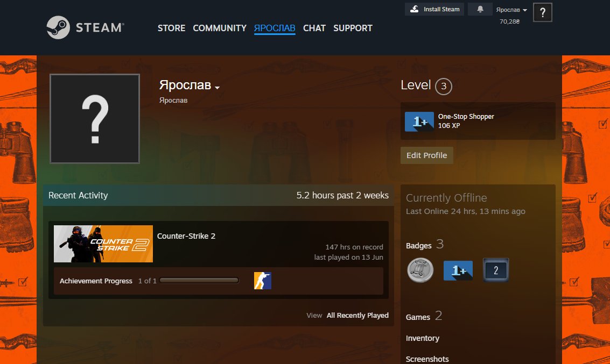Viewport: 610px width, 364px height.
Task: Click the Recent Activity heading
Action: tap(78, 195)
